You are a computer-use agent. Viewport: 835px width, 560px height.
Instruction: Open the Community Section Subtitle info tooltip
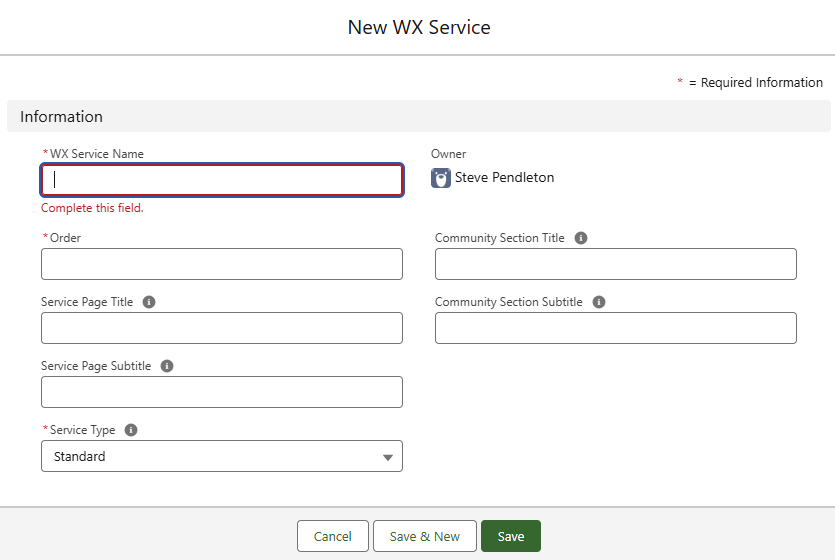pyautogui.click(x=599, y=302)
